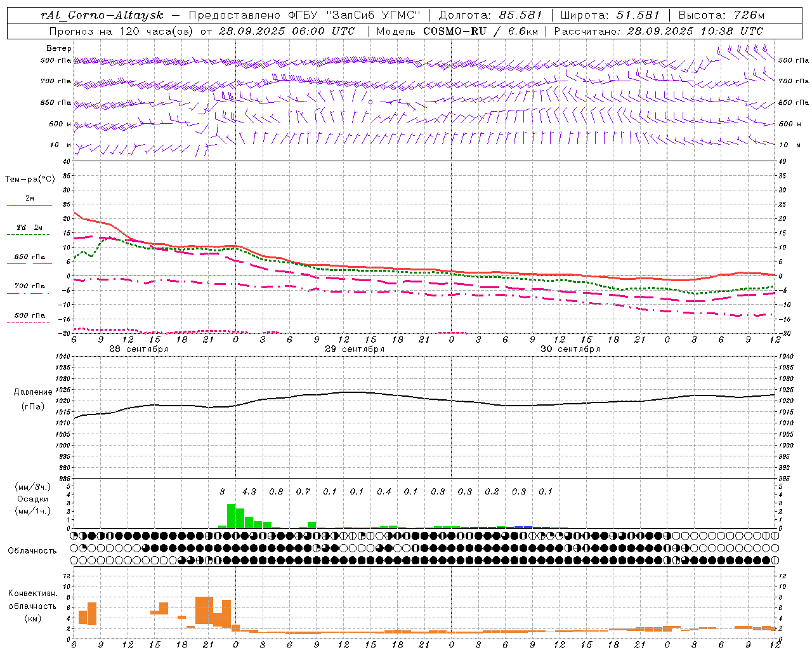812x650 pixels.
Task: Click the left-side '500 м' wind level label
Action: 60,124
